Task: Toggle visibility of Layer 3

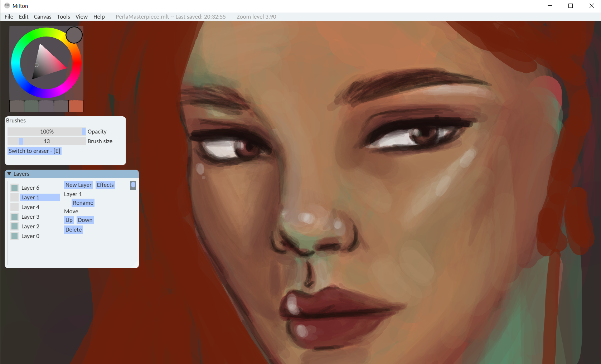Action: click(14, 217)
